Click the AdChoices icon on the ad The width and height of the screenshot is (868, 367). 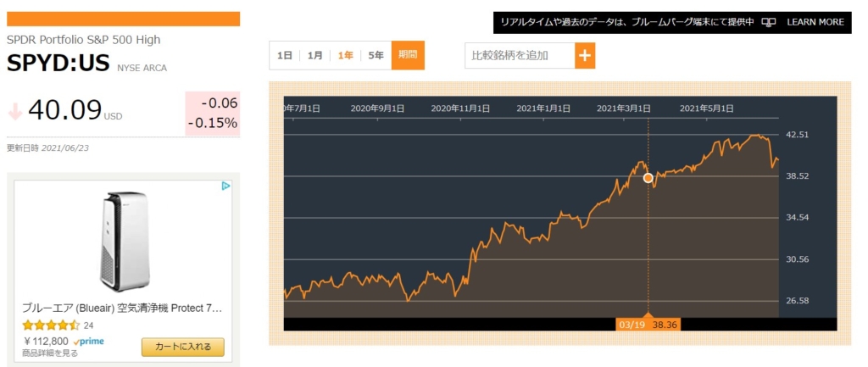(225, 186)
